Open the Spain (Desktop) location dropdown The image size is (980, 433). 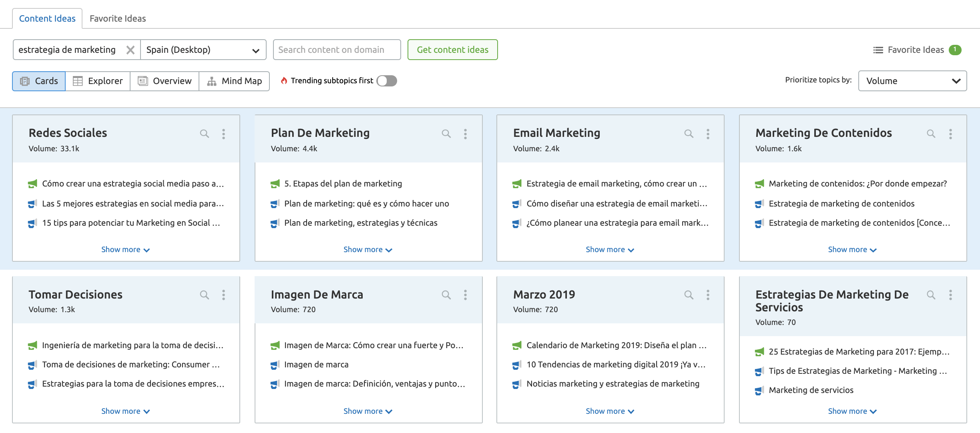click(203, 50)
